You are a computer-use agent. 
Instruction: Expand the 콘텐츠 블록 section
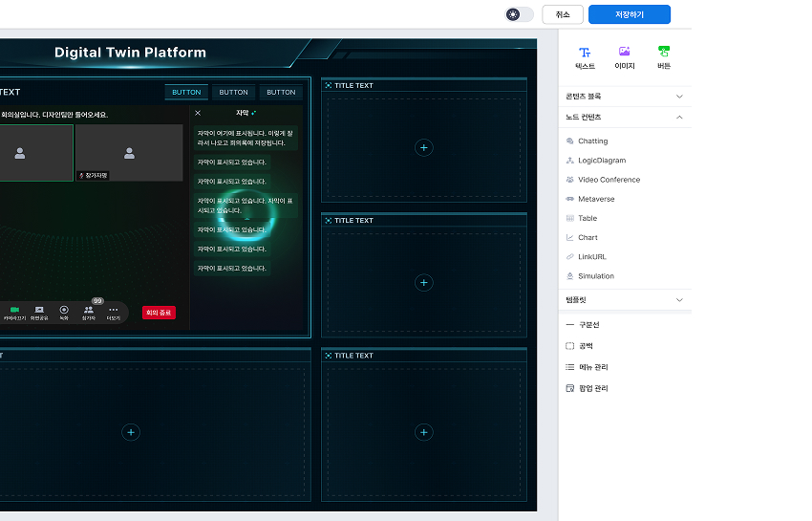[x=679, y=97]
